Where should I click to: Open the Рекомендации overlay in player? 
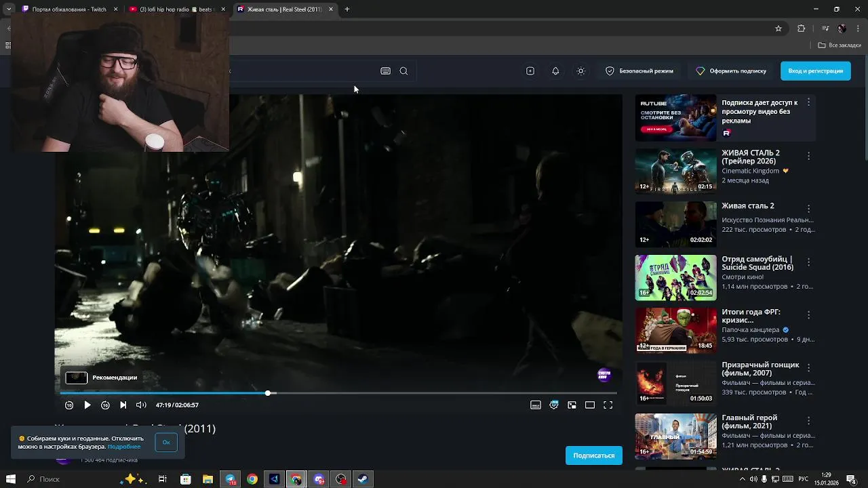[x=102, y=378]
